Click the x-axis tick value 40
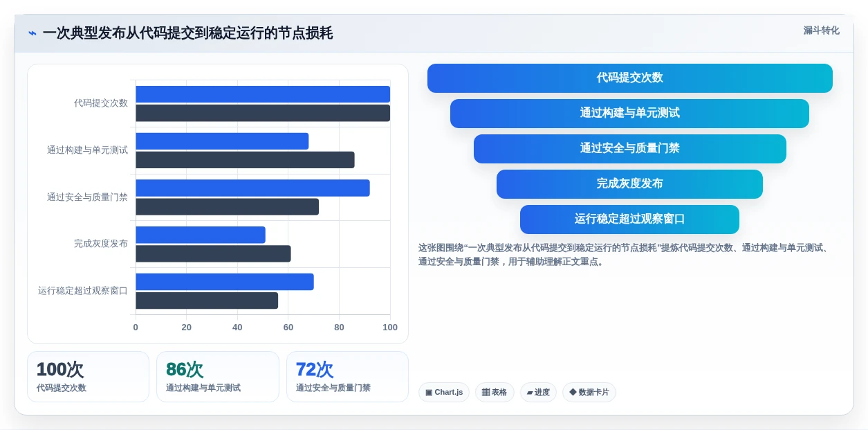Screen dimensions: 868x430 coord(237,328)
